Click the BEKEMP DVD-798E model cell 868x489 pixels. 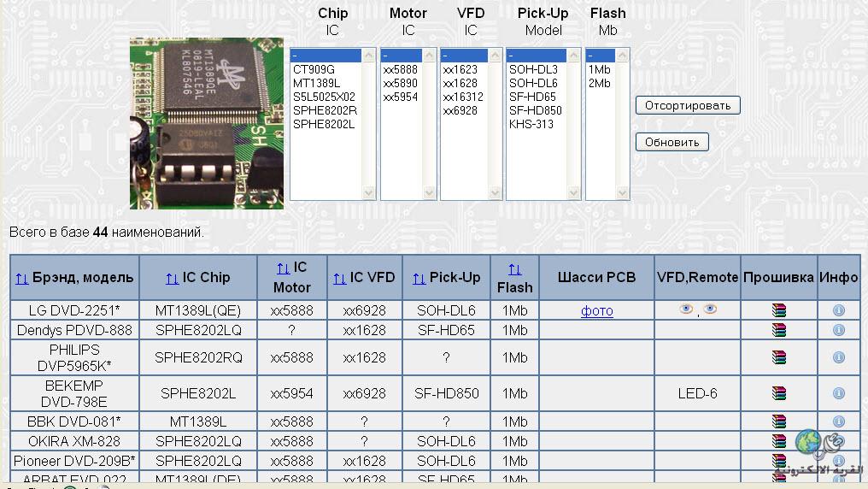tap(74, 394)
